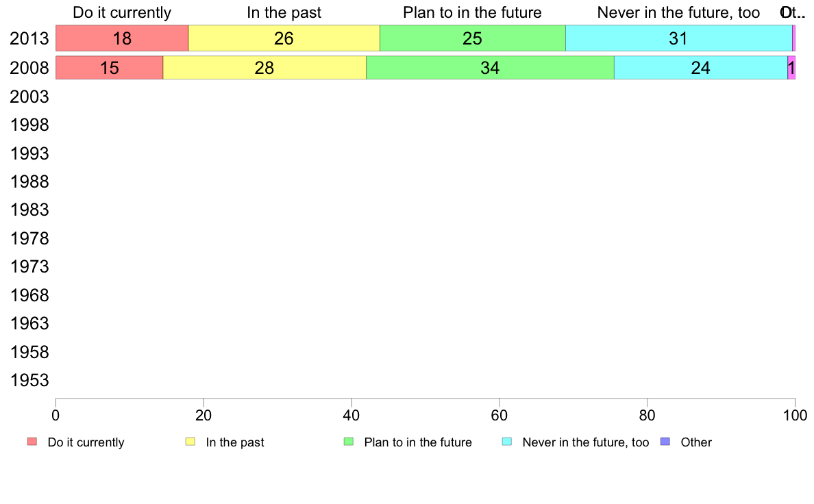Click the Plan to in the future column header

472,12
